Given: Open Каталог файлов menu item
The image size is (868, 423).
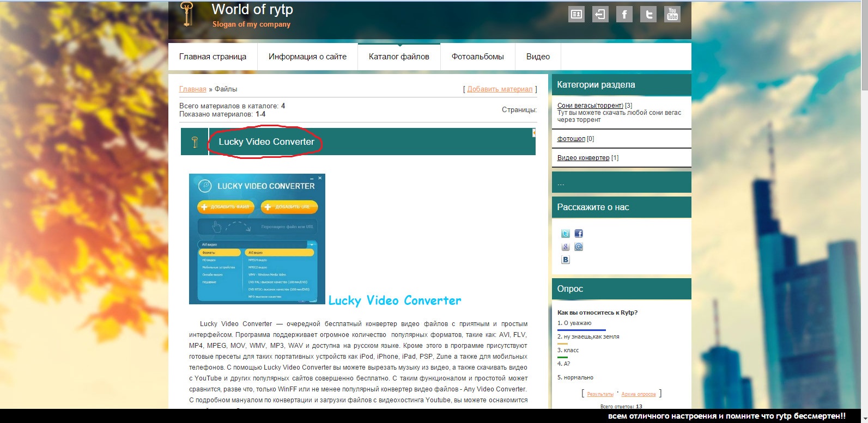Looking at the screenshot, I should 399,57.
